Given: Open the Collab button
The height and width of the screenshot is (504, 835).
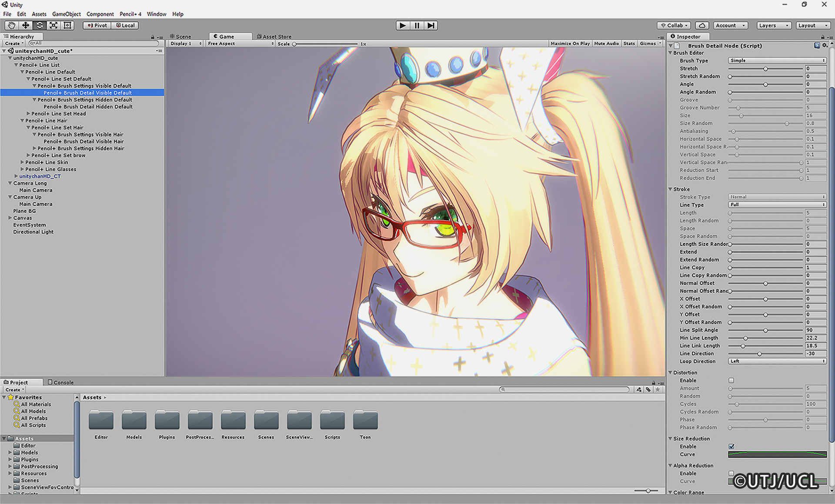Looking at the screenshot, I should click(x=674, y=25).
